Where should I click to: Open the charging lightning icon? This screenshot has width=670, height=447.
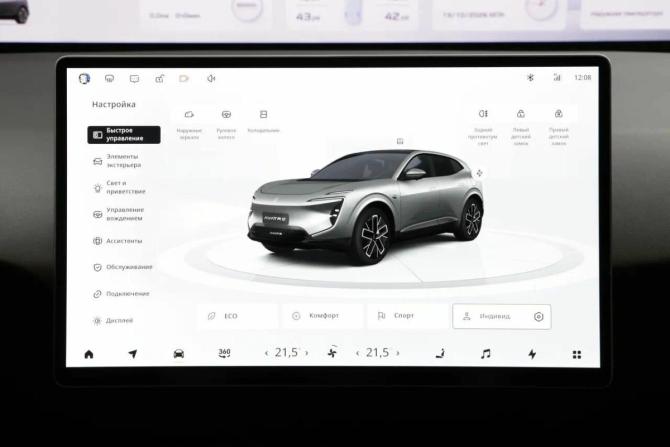coord(532,354)
